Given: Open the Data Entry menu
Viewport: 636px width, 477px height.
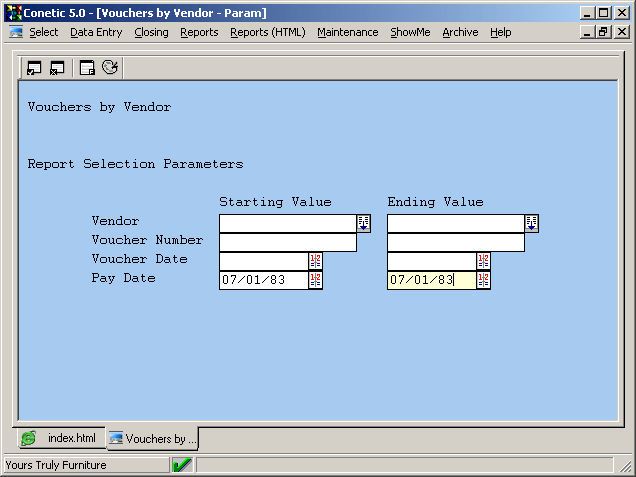Looking at the screenshot, I should [96, 32].
